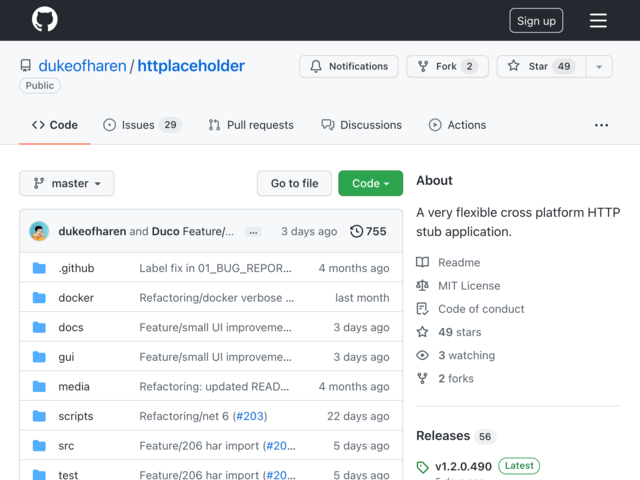The image size is (640, 480).
Task: Open the Readme link in About
Action: (x=459, y=262)
